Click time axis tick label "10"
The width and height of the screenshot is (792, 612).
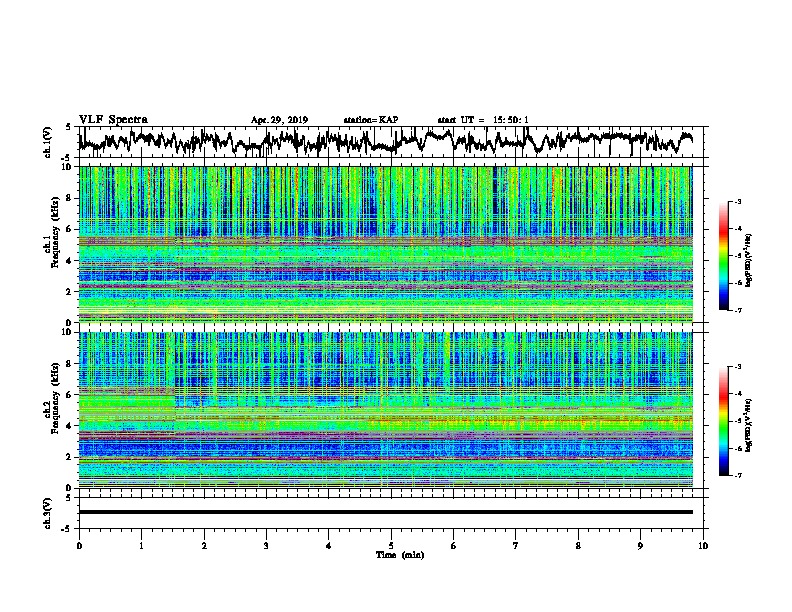pyautogui.click(x=703, y=546)
